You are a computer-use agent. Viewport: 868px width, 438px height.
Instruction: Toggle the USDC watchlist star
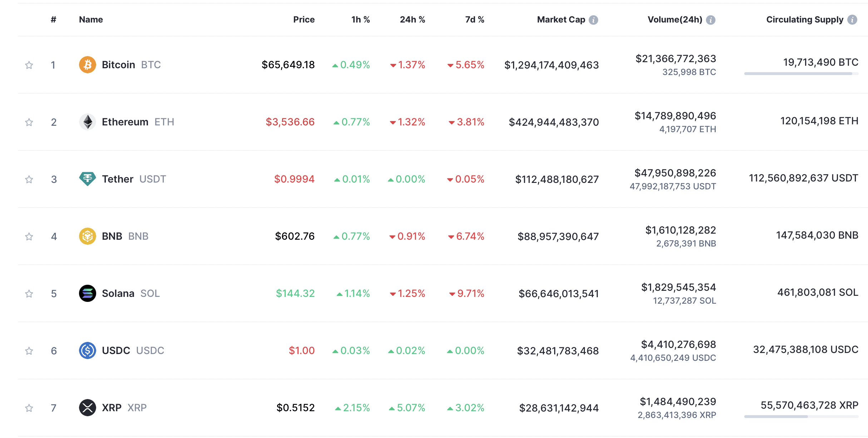29,351
